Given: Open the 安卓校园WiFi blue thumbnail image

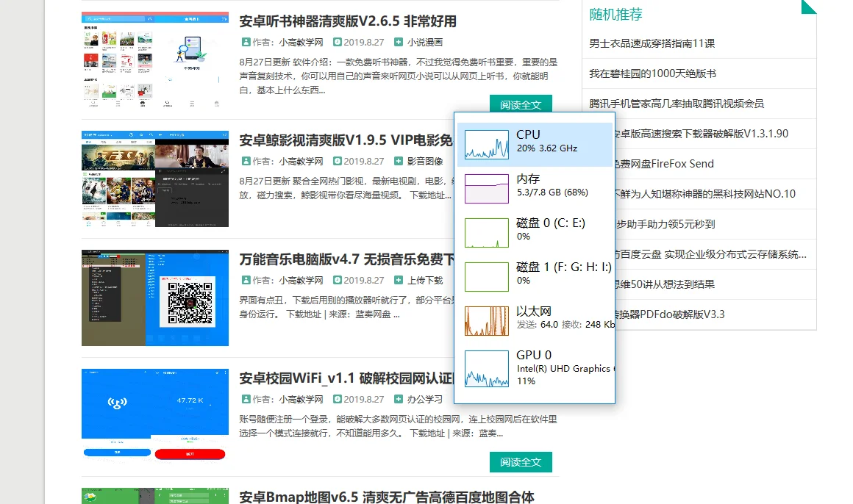Looking at the screenshot, I should pyautogui.click(x=155, y=416).
